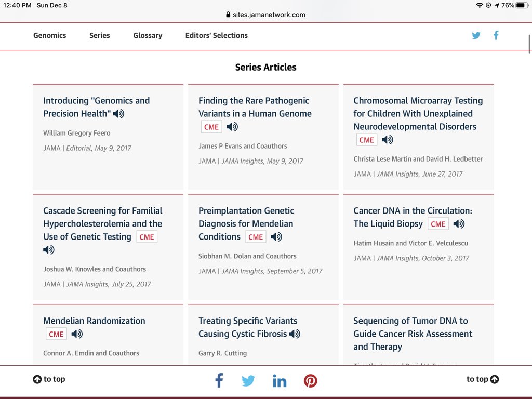
Task: Open Treating Specific Variants Causing Cystic Fibrosis
Action: coord(248,327)
